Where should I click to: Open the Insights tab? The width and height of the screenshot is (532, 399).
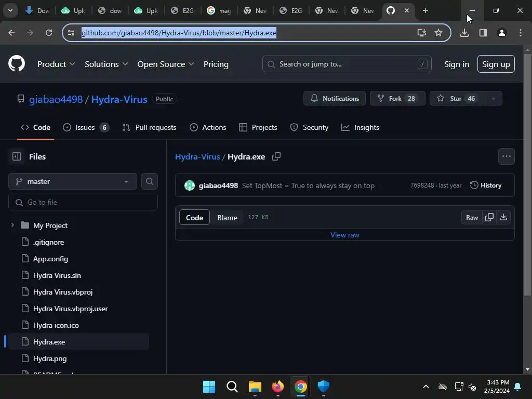(361, 128)
